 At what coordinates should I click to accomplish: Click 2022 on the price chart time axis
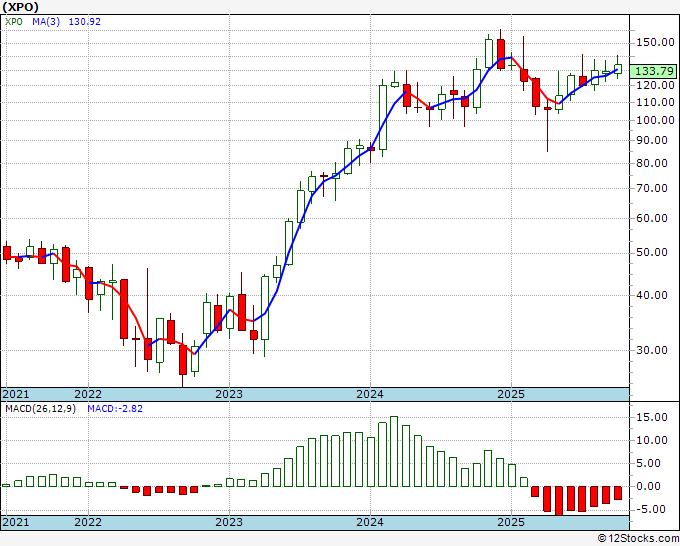pyautogui.click(x=88, y=394)
